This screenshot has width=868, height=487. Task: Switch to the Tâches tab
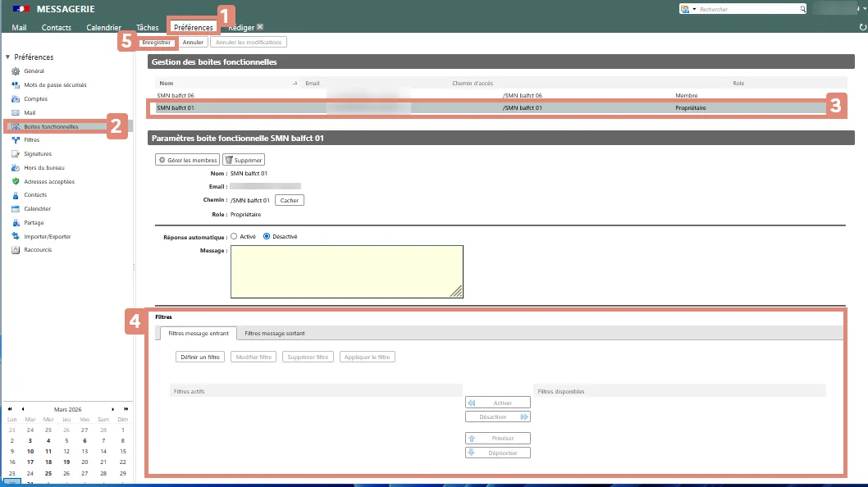(147, 27)
